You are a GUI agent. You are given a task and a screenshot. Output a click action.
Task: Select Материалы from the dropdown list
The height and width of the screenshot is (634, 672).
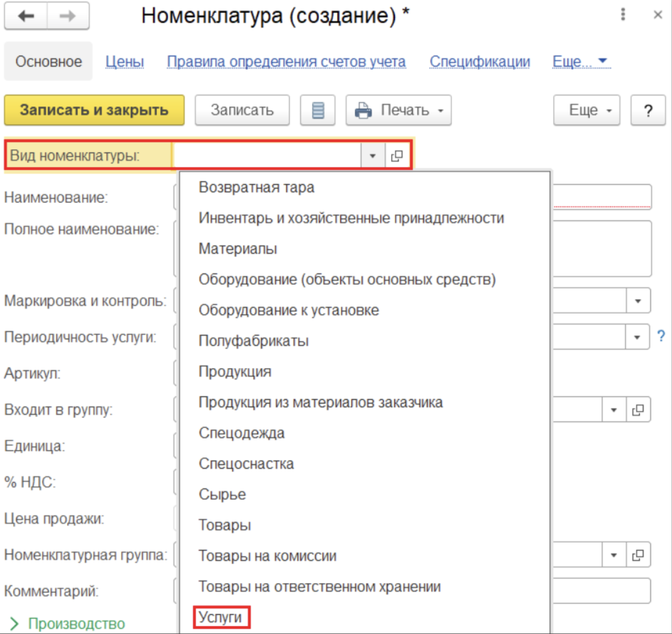pyautogui.click(x=238, y=249)
